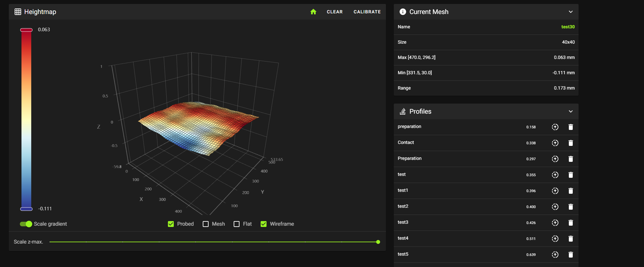This screenshot has width=644, height=267.
Task: Delete the test5 profile
Action: point(571,255)
